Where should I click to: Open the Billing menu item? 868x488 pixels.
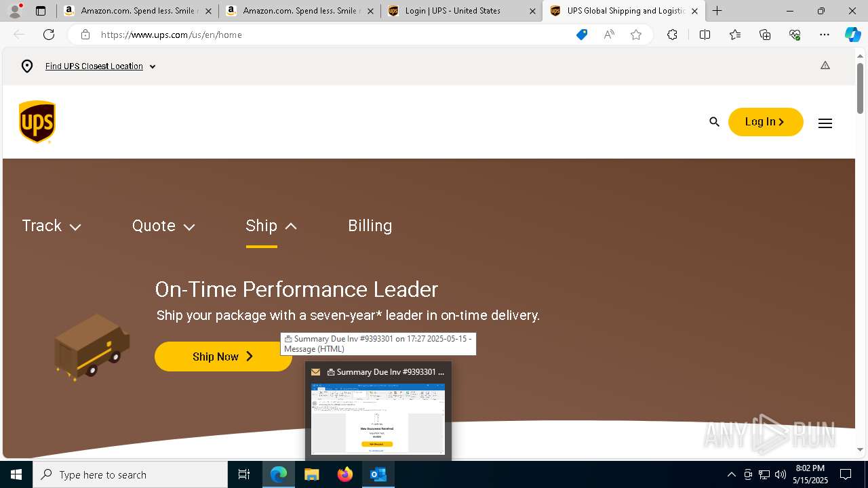[370, 226]
